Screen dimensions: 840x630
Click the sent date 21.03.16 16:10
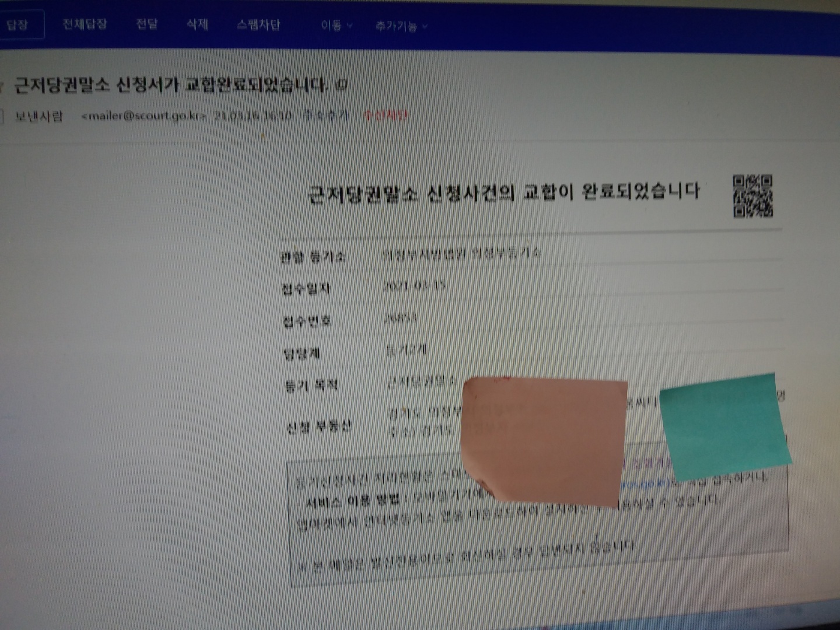click(253, 116)
